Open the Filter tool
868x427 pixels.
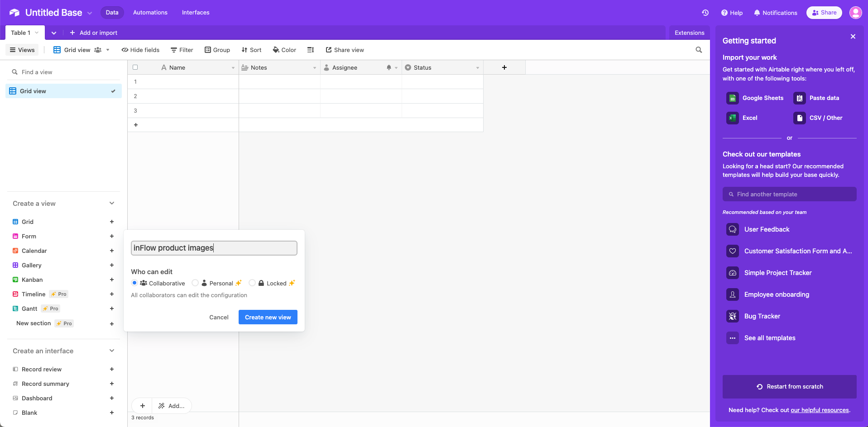[x=182, y=50]
